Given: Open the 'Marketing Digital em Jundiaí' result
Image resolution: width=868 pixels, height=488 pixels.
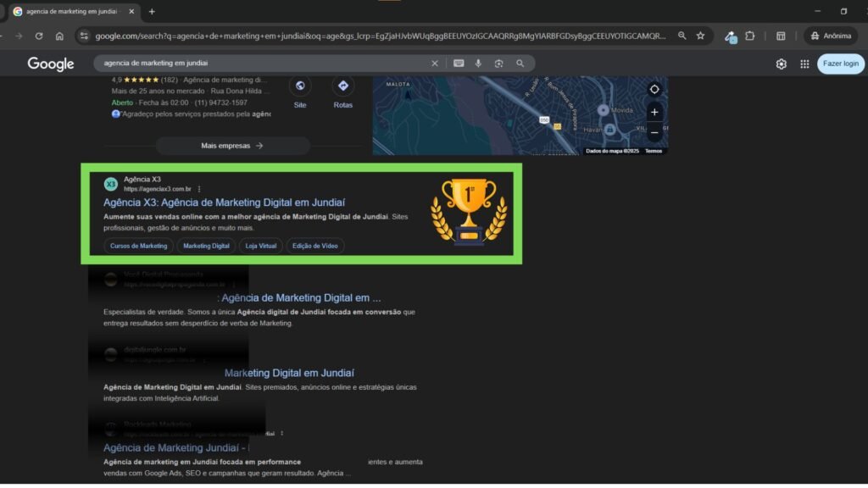Looking at the screenshot, I should coord(289,374).
